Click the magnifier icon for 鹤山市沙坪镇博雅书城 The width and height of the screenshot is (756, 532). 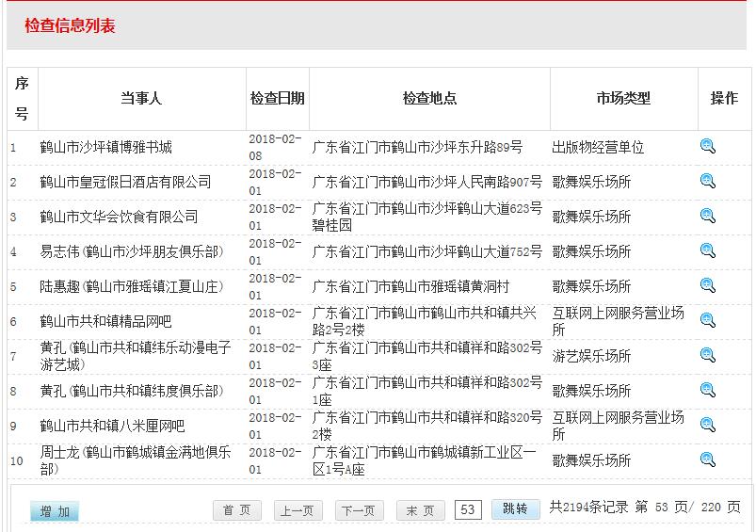[708, 146]
